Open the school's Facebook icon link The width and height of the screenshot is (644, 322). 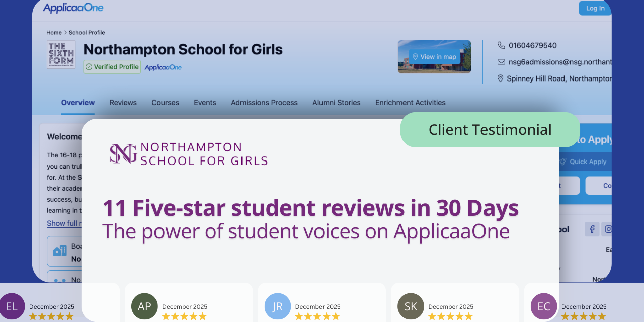[x=592, y=229]
